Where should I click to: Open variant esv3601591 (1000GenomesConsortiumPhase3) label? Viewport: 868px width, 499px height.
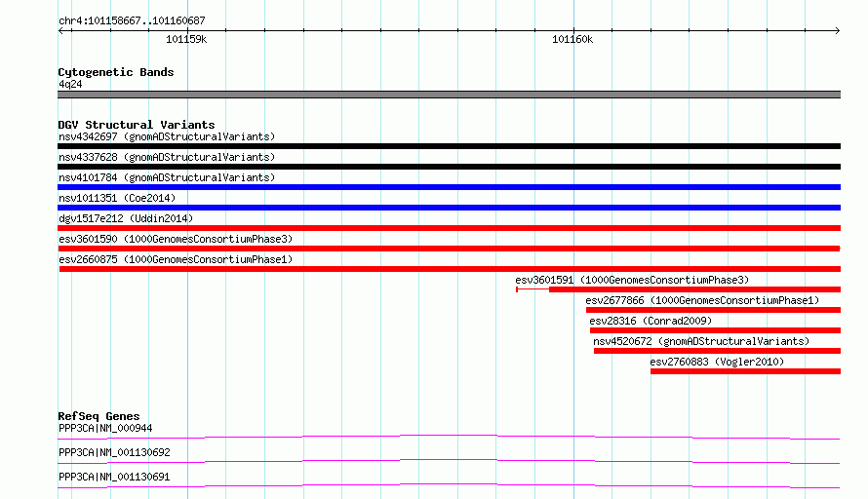point(632,280)
